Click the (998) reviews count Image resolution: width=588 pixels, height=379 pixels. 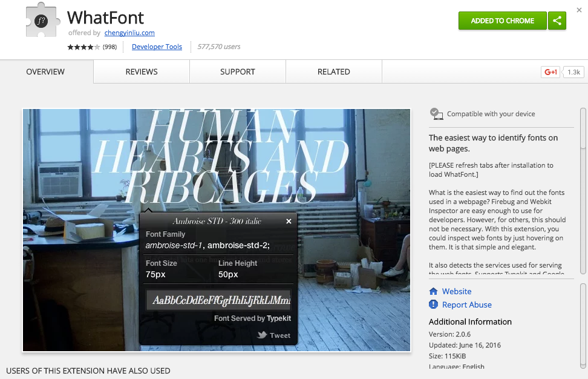110,47
